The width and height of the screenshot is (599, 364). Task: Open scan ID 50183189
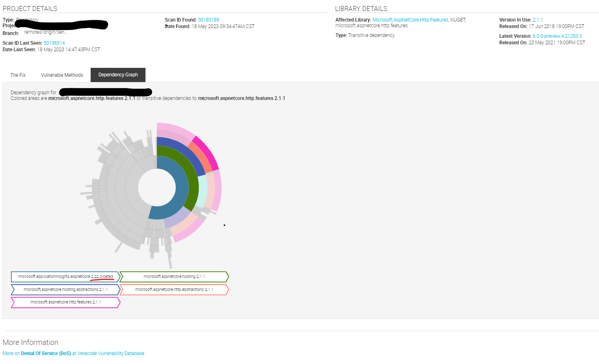(x=208, y=19)
